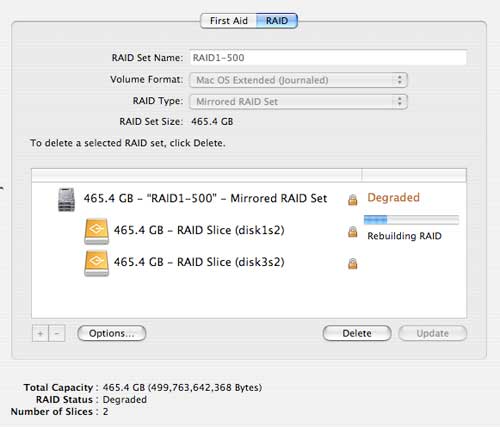The height and width of the screenshot is (427, 500).
Task: Select the RAID Slice disk3s2 row
Action: click(x=249, y=263)
